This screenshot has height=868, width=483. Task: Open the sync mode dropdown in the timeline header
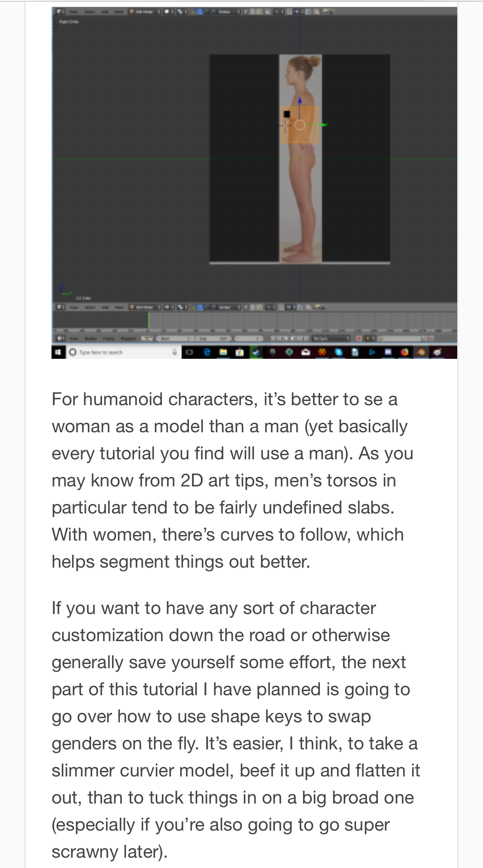pos(330,339)
